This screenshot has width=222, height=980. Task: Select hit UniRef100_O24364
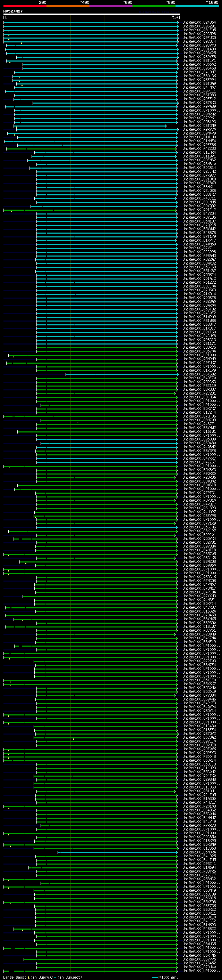199,23
